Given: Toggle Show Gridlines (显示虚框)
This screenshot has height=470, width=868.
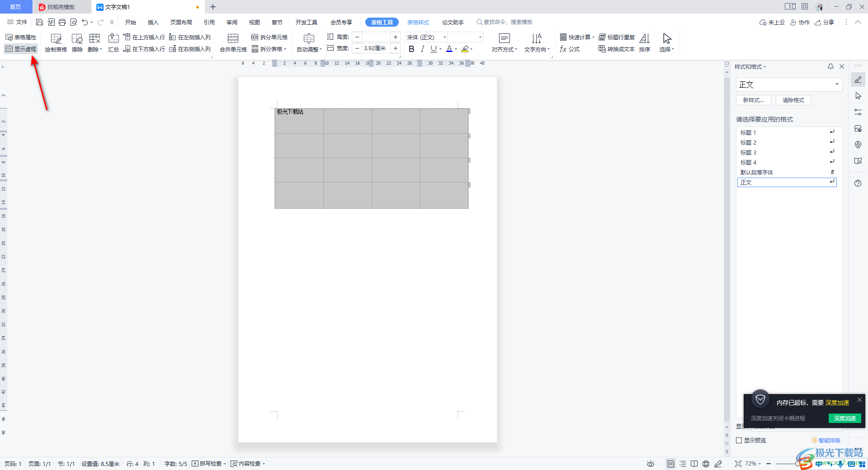Looking at the screenshot, I should (x=21, y=49).
